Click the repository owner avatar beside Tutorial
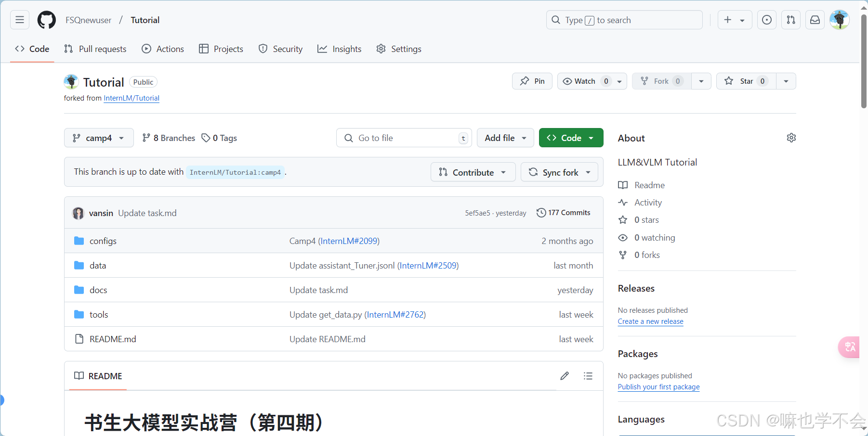 click(x=71, y=82)
